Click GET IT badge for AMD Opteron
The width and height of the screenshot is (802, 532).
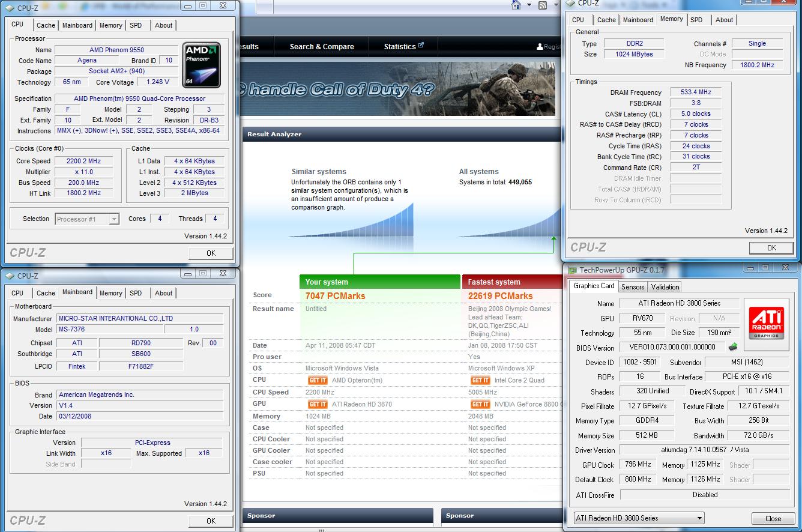coord(318,380)
